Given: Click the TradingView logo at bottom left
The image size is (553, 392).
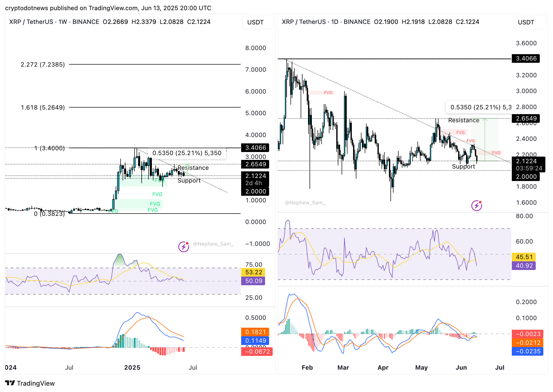Looking at the screenshot, I should (x=30, y=383).
